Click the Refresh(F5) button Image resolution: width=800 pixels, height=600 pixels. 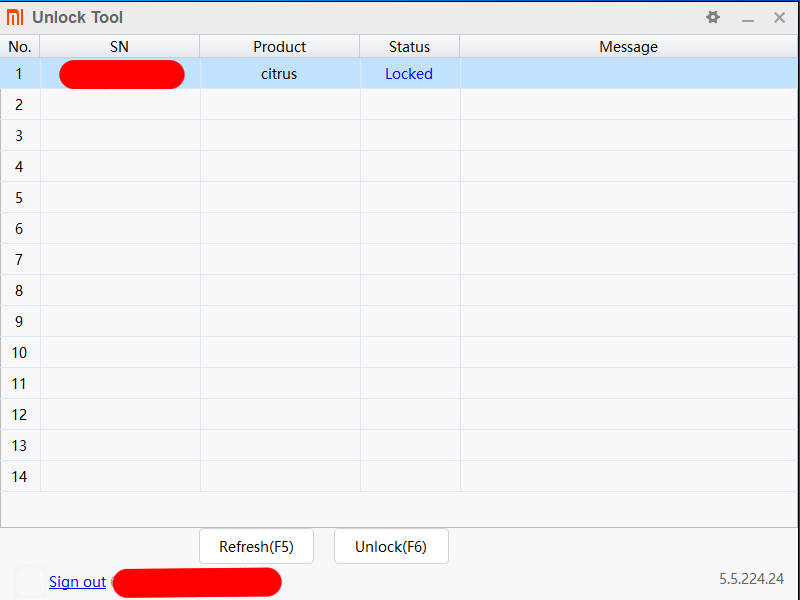click(256, 546)
